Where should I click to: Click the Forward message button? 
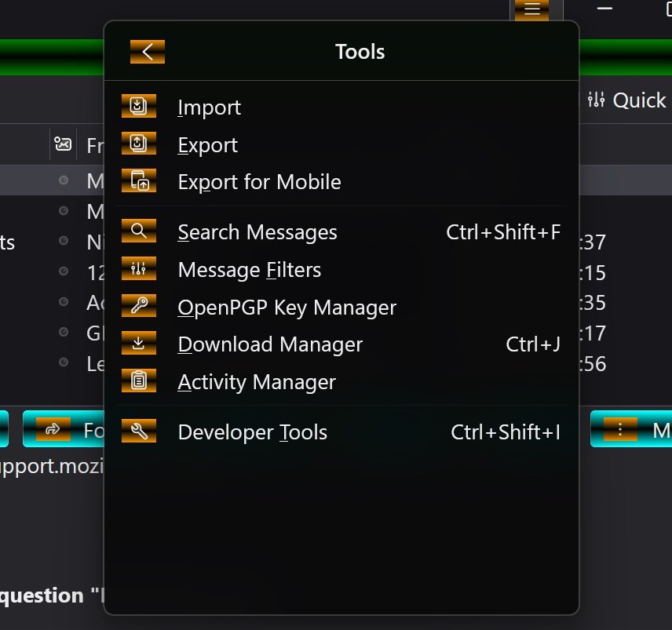click(x=64, y=429)
